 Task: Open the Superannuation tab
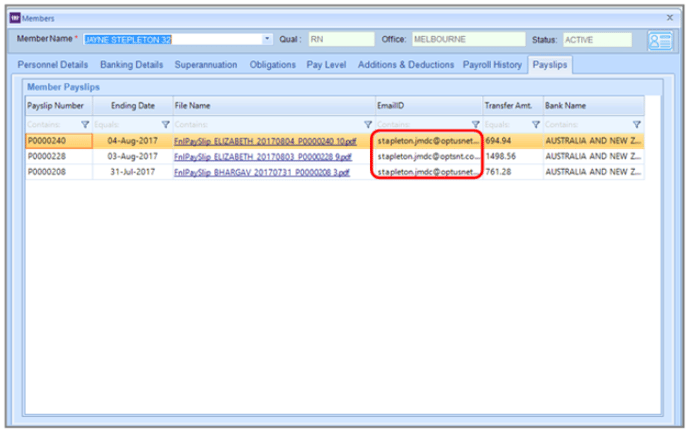point(206,65)
